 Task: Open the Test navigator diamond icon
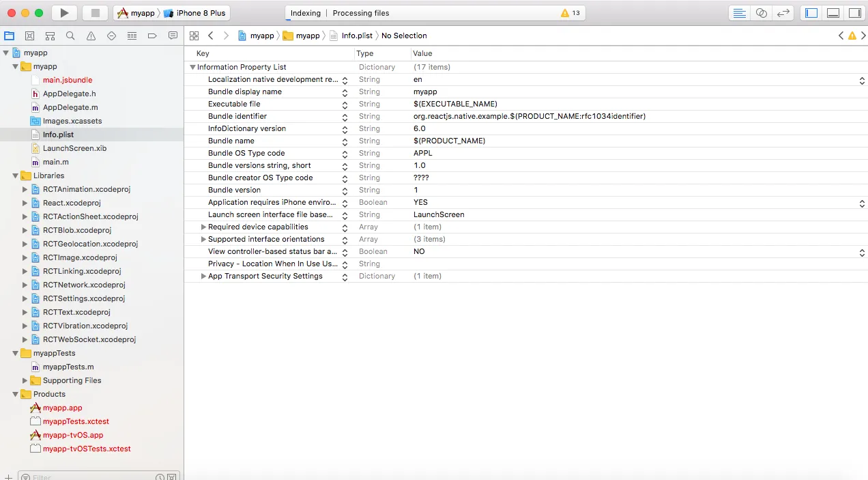111,36
